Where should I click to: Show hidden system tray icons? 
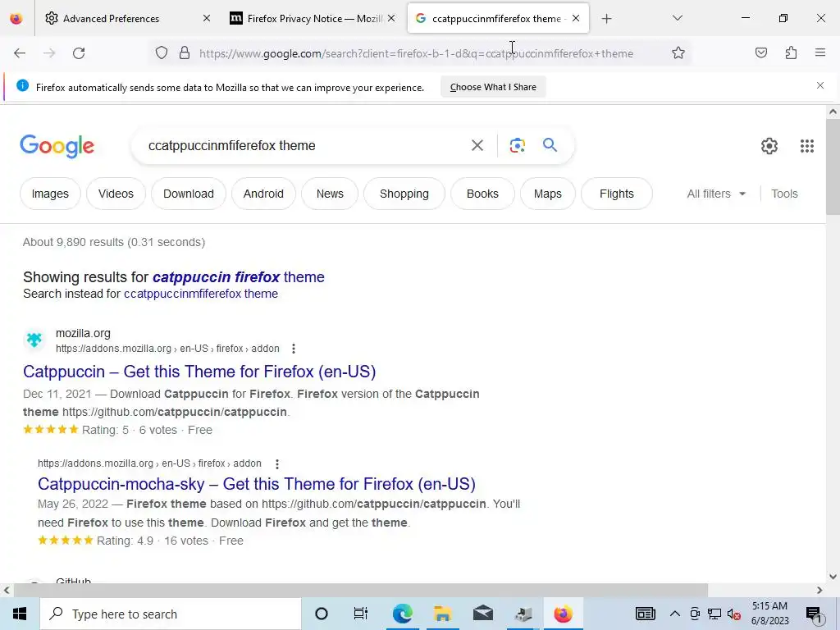pyautogui.click(x=675, y=614)
